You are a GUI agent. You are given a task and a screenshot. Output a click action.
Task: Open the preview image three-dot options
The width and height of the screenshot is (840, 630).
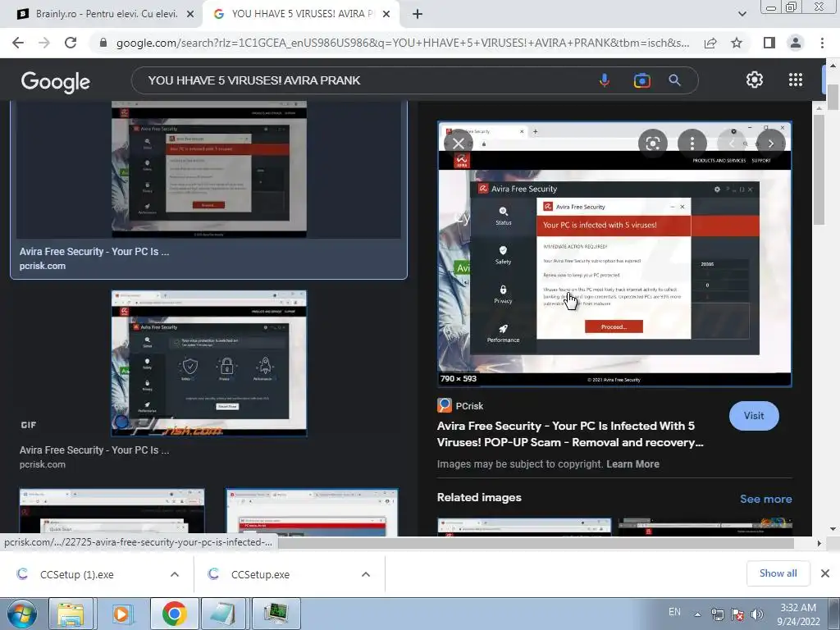tap(692, 143)
